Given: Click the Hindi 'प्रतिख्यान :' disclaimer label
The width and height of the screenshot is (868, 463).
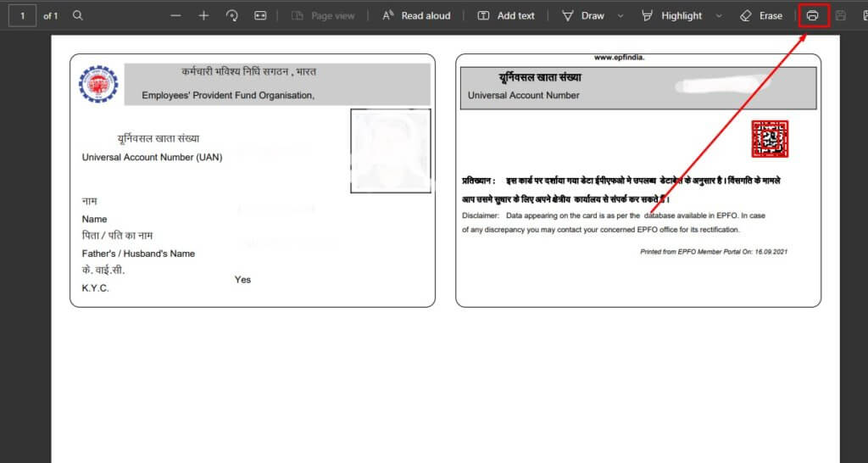Looking at the screenshot, I should click(479, 181).
